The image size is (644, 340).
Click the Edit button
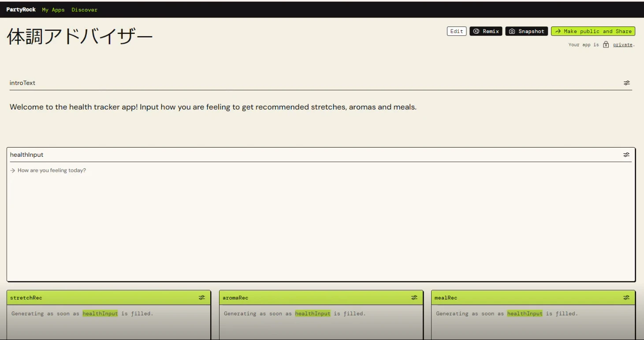pyautogui.click(x=457, y=31)
